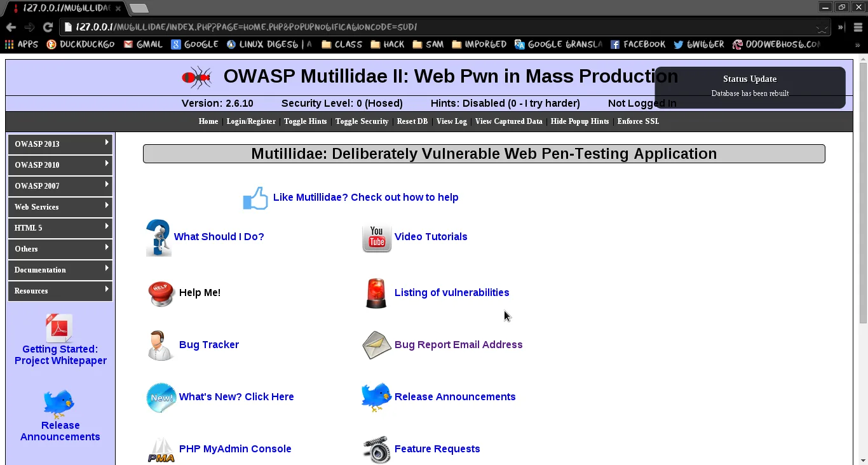The width and height of the screenshot is (868, 465).
Task: Click the PMA PHP MyAdmin icon
Action: 161,450
